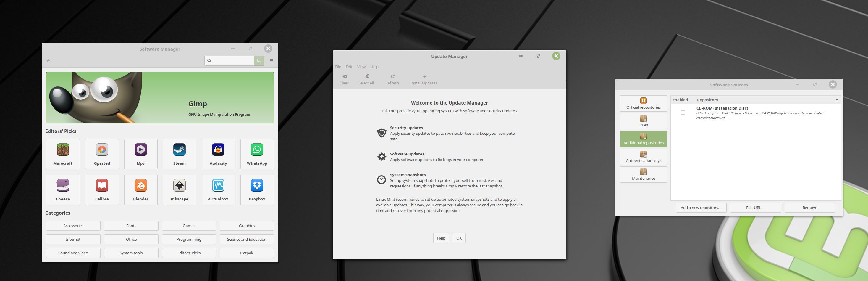This screenshot has height=281, width=868.
Task: Click the Gimp featured banner
Action: click(x=160, y=97)
